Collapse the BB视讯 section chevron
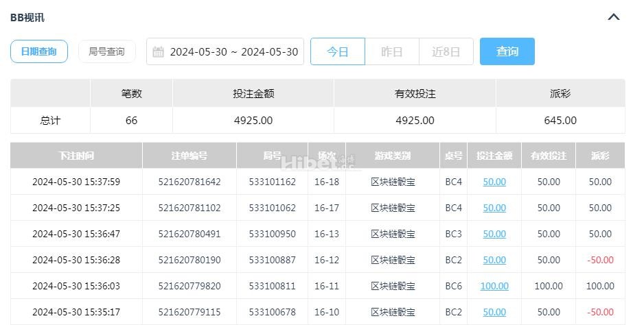This screenshot has height=325, width=644. pyautogui.click(x=614, y=17)
